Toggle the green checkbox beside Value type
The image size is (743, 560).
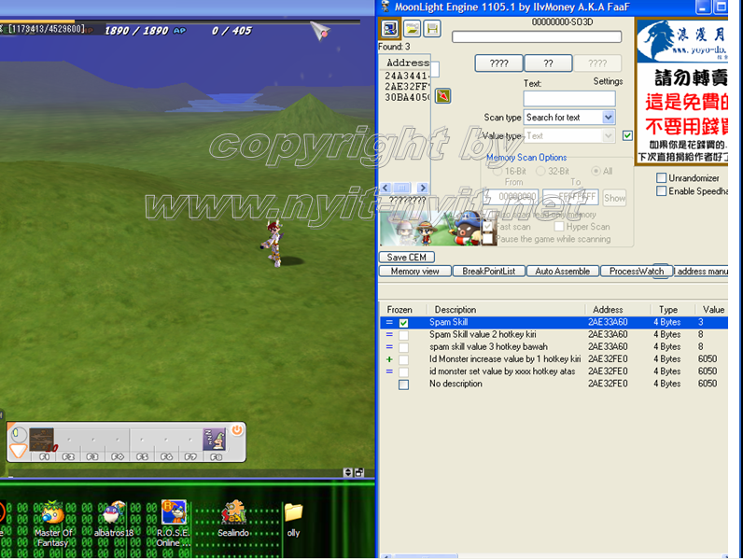(627, 136)
